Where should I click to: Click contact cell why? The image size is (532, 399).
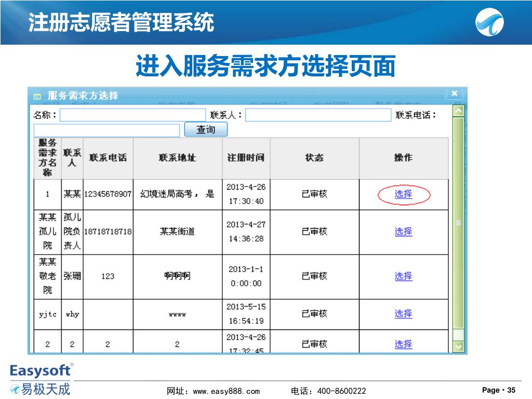pos(72,314)
